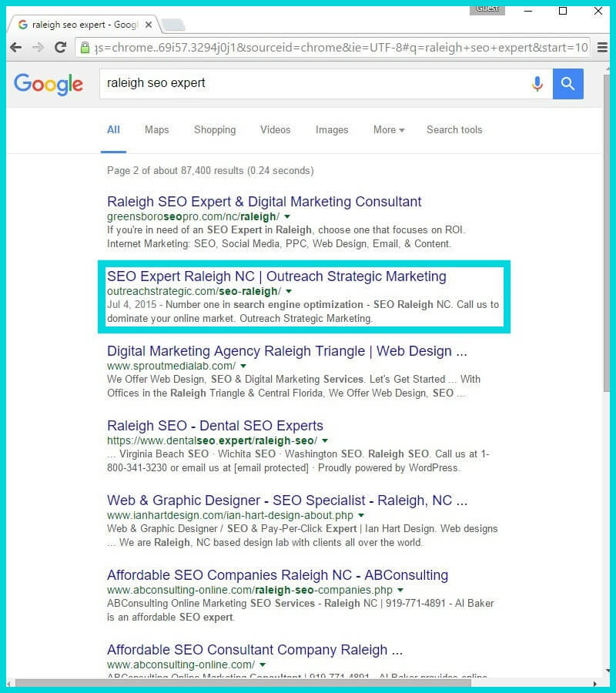The image size is (616, 693).
Task: Click the vertical scrollbar thumb
Action: point(606,233)
